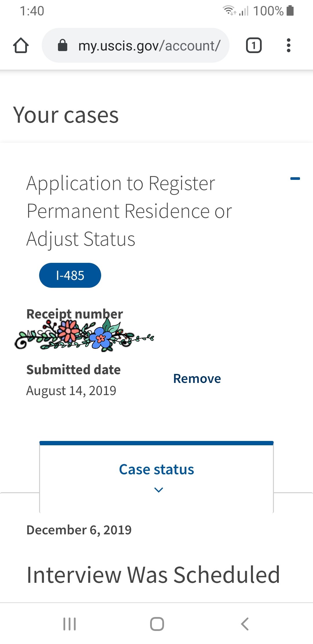Image resolution: width=313 pixels, height=644 pixels.
Task: Tap the December 6, 2019 status date
Action: (79, 530)
